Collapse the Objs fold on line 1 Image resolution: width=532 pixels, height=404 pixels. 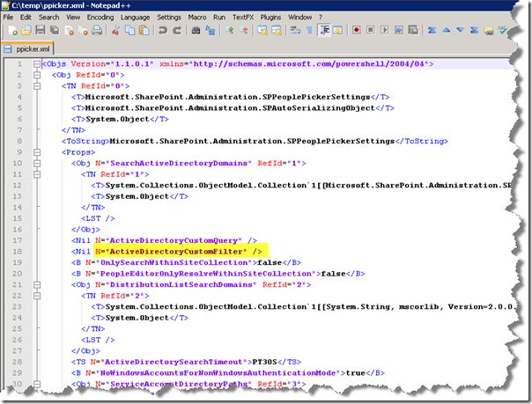click(37, 64)
